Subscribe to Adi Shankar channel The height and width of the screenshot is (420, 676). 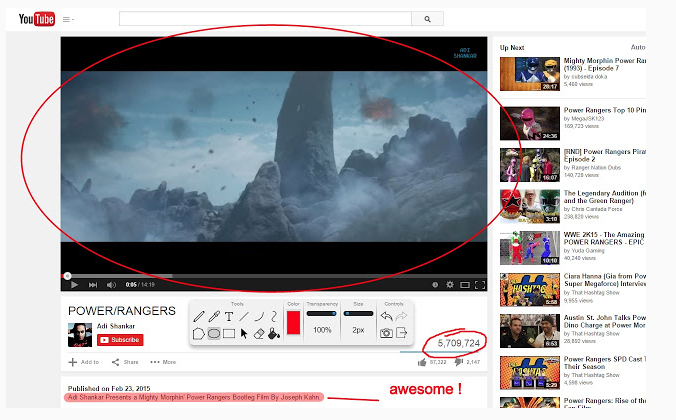(120, 340)
